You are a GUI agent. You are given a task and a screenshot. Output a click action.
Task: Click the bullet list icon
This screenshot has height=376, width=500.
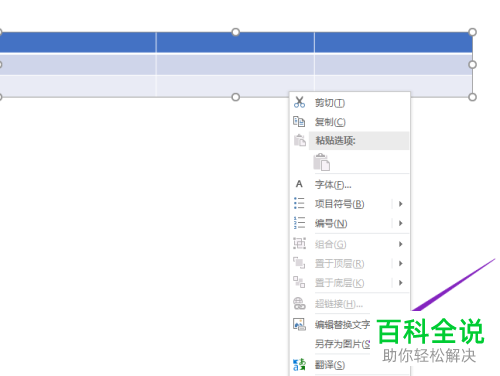click(299, 203)
